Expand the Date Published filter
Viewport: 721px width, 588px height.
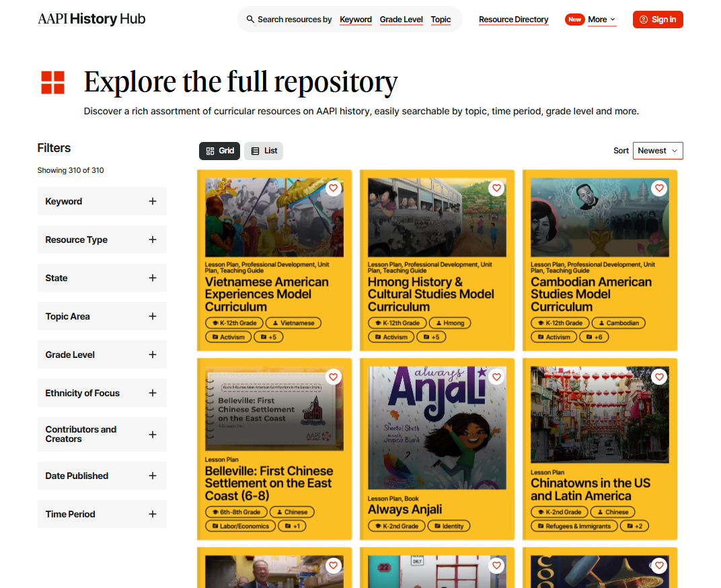(x=102, y=476)
